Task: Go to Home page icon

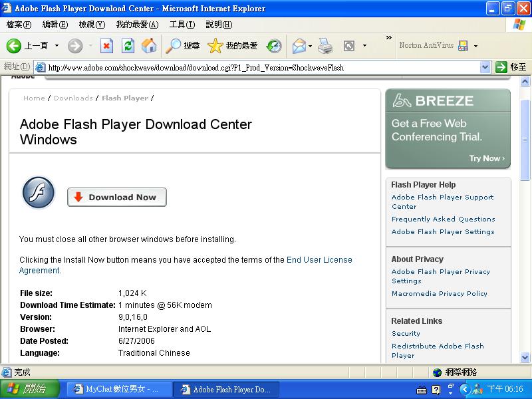Action: coord(149,46)
